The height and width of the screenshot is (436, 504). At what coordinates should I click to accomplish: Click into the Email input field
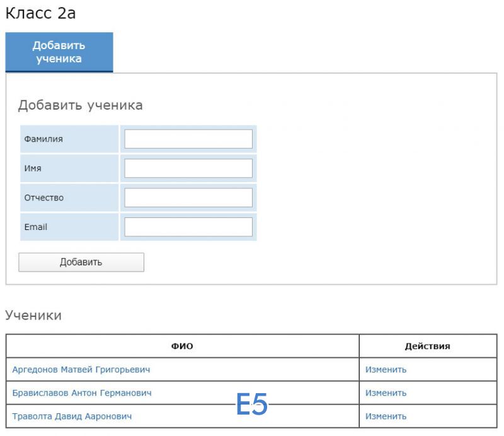188,227
